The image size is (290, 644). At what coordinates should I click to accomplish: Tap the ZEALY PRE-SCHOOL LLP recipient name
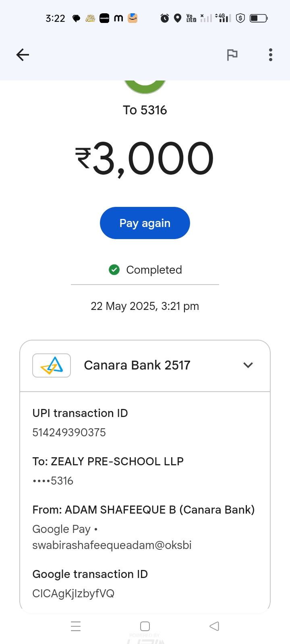click(117, 461)
